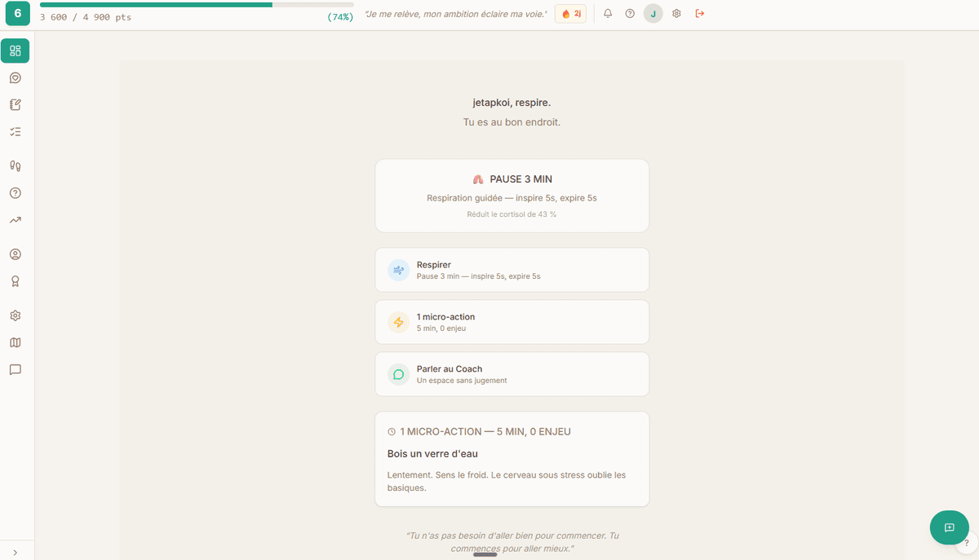
Task: Open the profile entry in the sidebar
Action: 15,254
